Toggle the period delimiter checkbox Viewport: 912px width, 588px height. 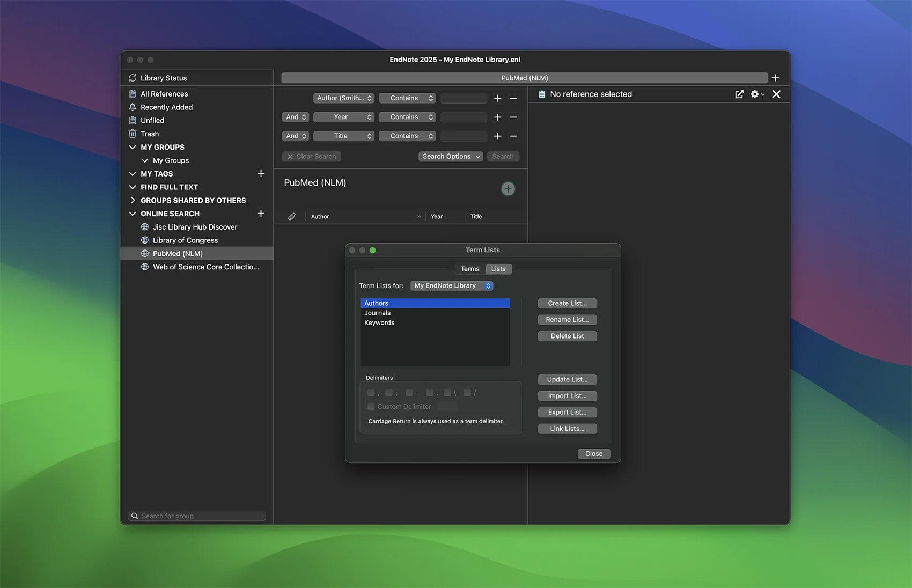(x=430, y=393)
